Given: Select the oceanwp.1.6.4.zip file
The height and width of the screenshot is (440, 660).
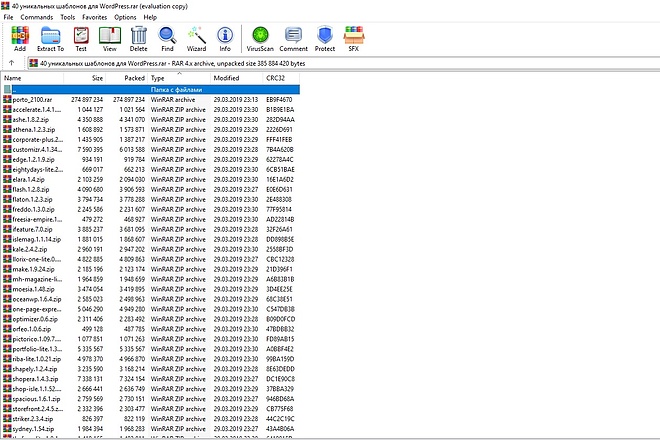Looking at the screenshot, I should coord(37,299).
